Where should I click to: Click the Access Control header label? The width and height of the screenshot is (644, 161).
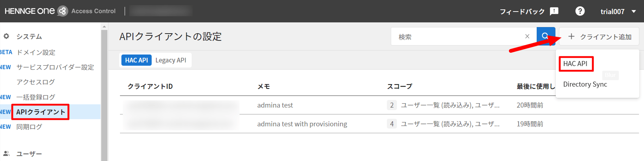pos(93,11)
